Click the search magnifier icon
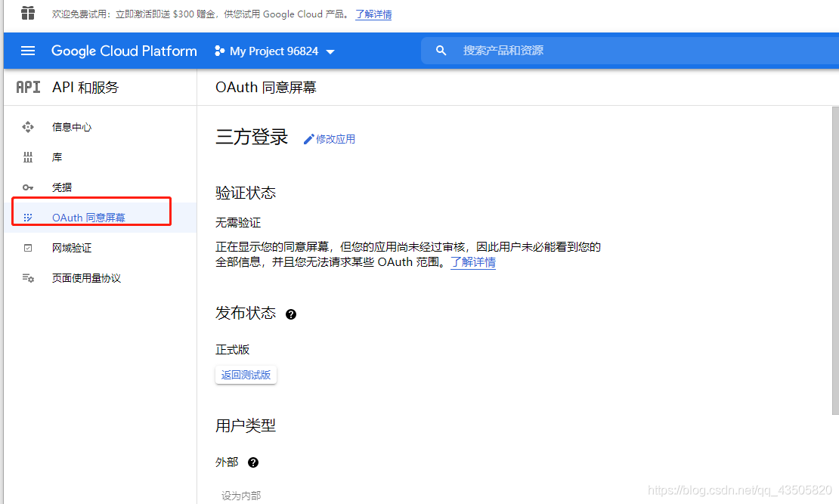The height and width of the screenshot is (504, 839). coord(441,51)
